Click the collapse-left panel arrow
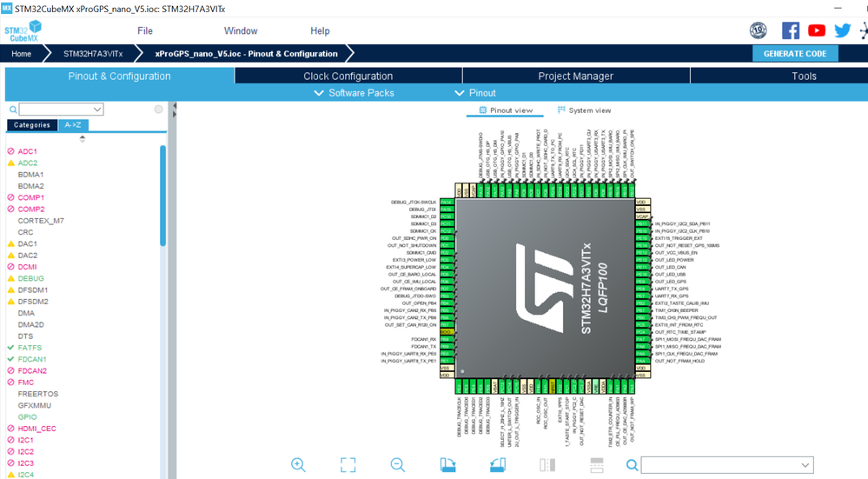868x479 pixels. pyautogui.click(x=175, y=106)
